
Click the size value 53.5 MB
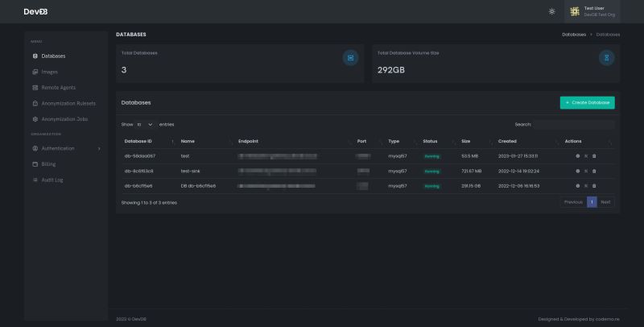pyautogui.click(x=469, y=156)
